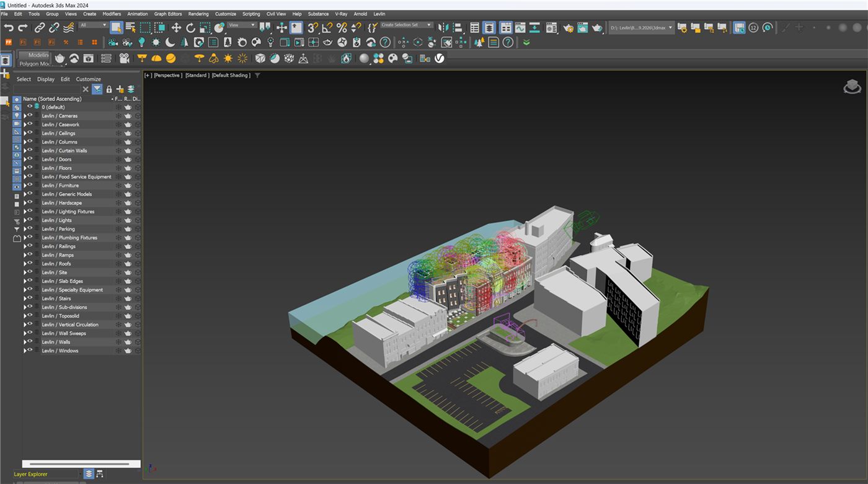Activate the Select and Move tool
868x484 pixels.
(176, 27)
